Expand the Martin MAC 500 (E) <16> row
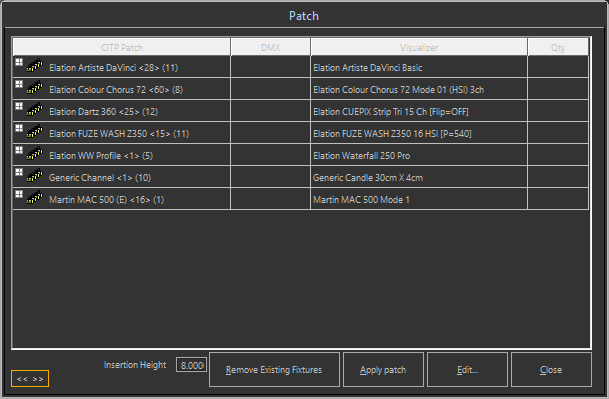The width and height of the screenshot is (609, 399). click(19, 194)
